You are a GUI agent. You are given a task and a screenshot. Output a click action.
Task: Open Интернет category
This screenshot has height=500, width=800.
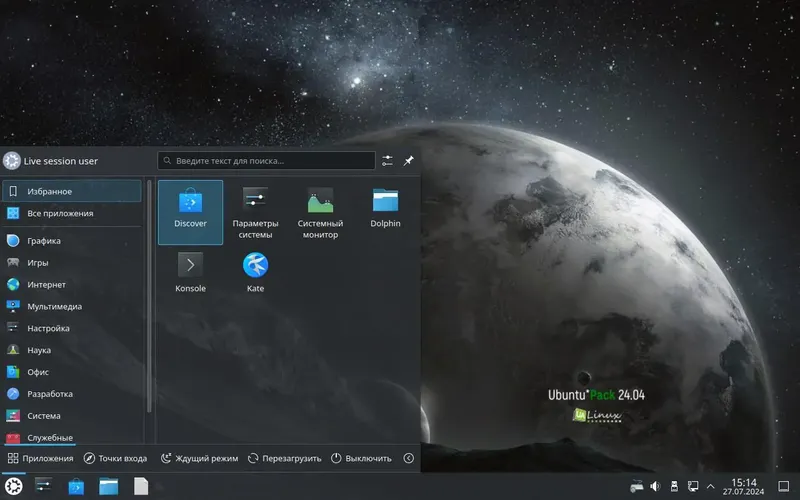pos(72,285)
